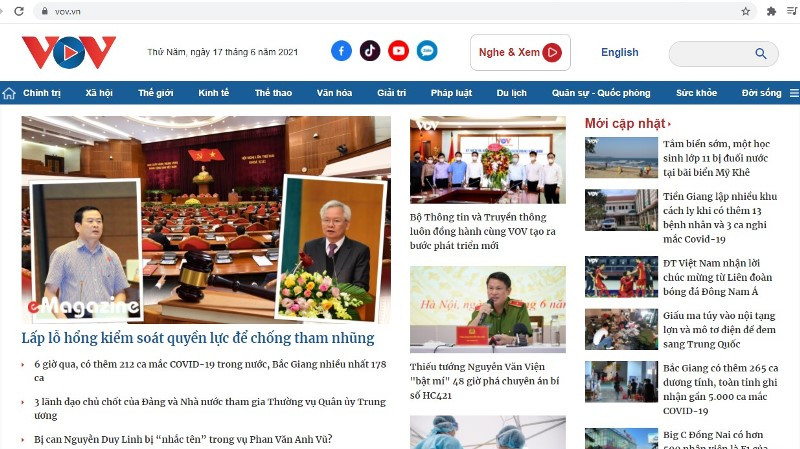The image size is (800, 449).
Task: Click into the site search field
Action: pos(710,53)
